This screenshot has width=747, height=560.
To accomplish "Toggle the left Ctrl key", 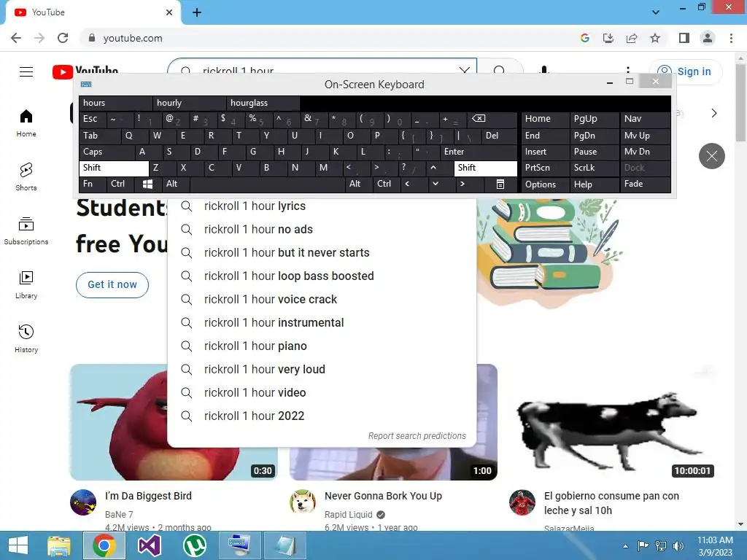I will point(120,184).
